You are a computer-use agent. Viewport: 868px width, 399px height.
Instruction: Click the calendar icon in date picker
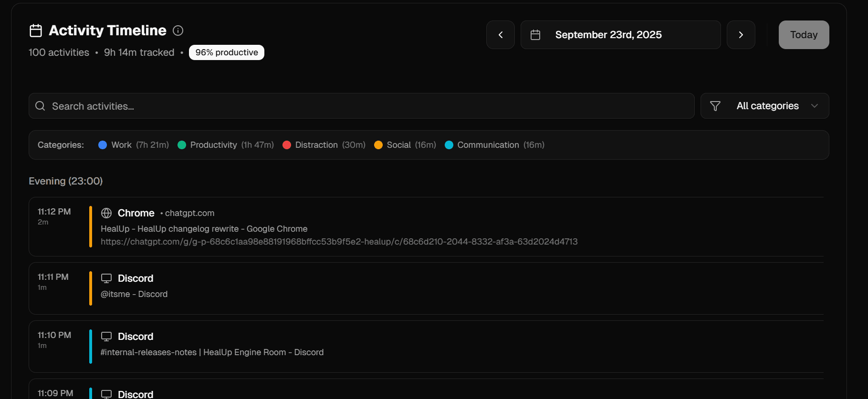coord(535,35)
